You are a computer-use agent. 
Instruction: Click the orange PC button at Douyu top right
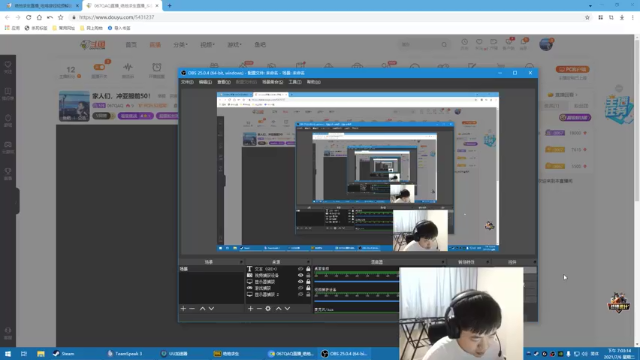[572, 69]
